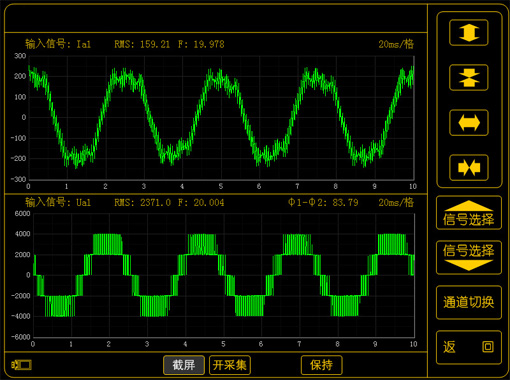Switch channel with 通道切换 button
Image resolution: width=510 pixels, height=380 pixels.
(469, 302)
